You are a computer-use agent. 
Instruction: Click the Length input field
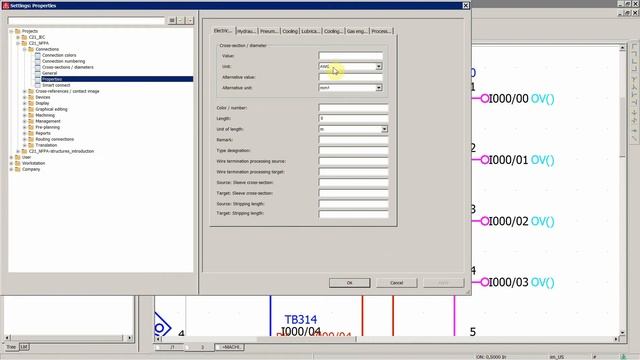pyautogui.click(x=353, y=118)
